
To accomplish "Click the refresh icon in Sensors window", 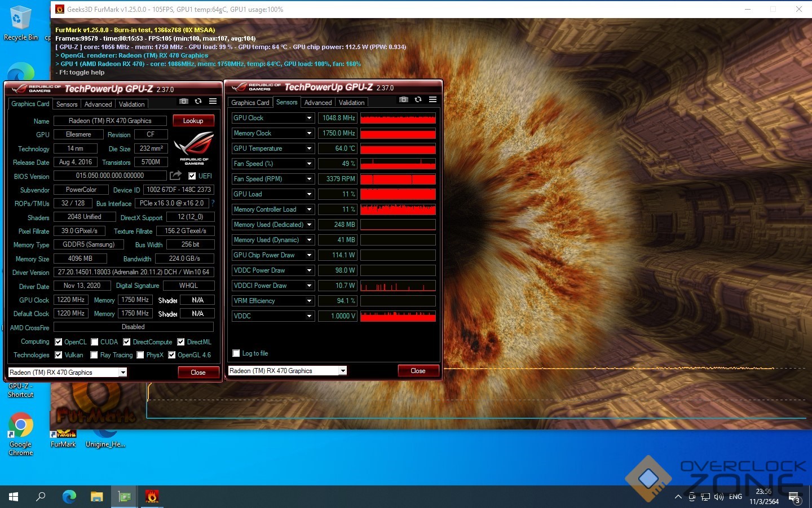I will pyautogui.click(x=418, y=99).
